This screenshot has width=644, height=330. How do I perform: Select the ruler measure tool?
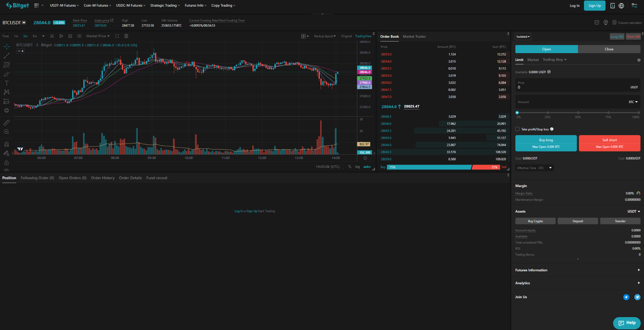pyautogui.click(x=7, y=123)
